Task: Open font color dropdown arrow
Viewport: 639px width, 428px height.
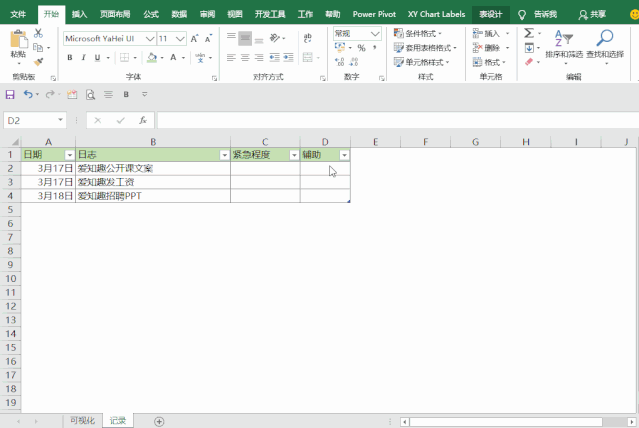Action: tap(183, 58)
